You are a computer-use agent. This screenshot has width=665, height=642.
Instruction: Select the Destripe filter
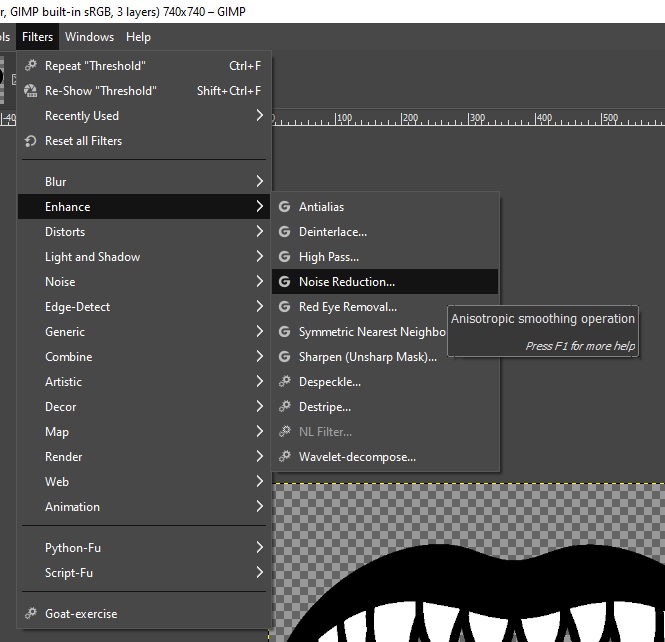click(x=385, y=407)
